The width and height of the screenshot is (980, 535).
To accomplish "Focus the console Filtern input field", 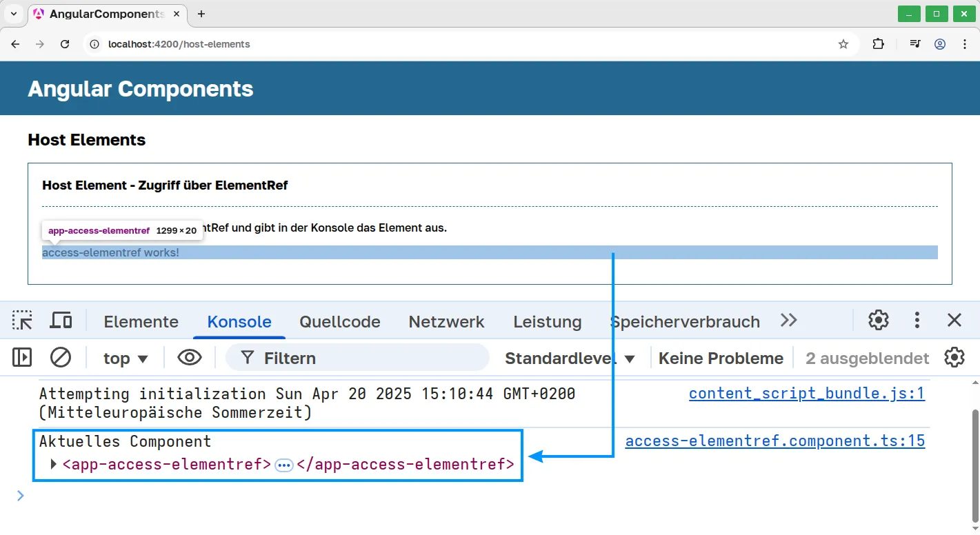I will pyautogui.click(x=357, y=358).
